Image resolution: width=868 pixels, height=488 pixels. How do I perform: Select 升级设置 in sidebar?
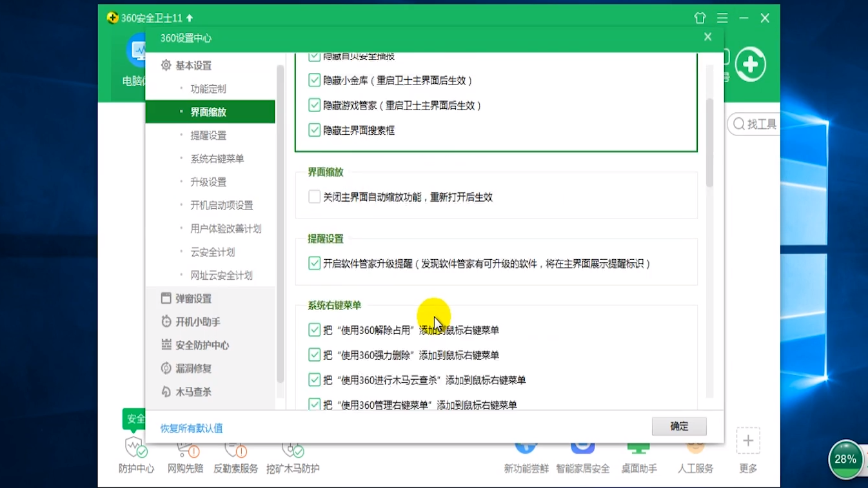208,182
